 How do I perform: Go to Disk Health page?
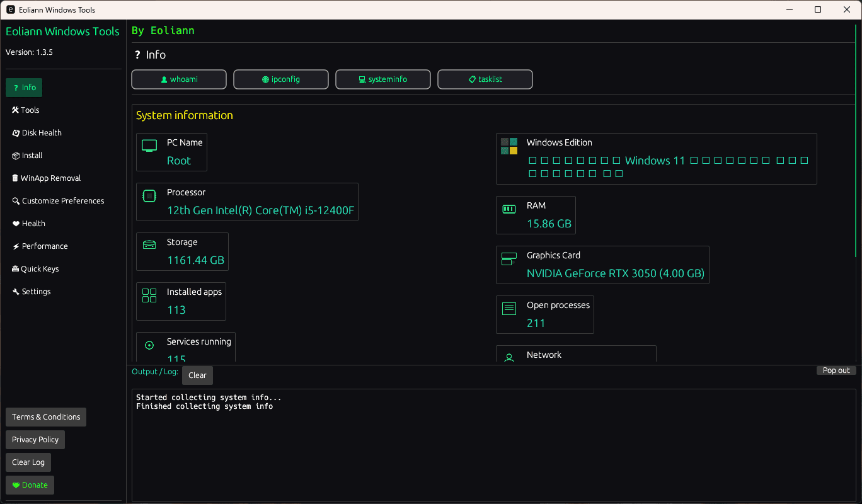37,133
